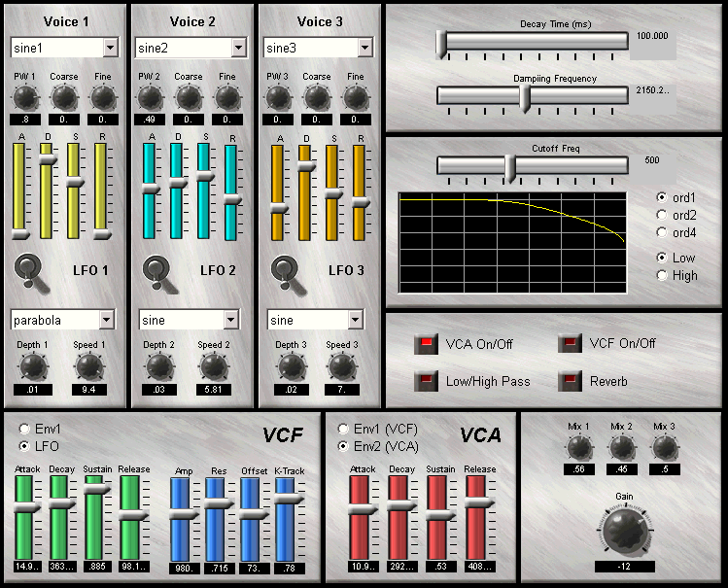Screen dimensions: 728x588
Task: Click Speed 1 value field 9.4
Action: [x=89, y=390]
